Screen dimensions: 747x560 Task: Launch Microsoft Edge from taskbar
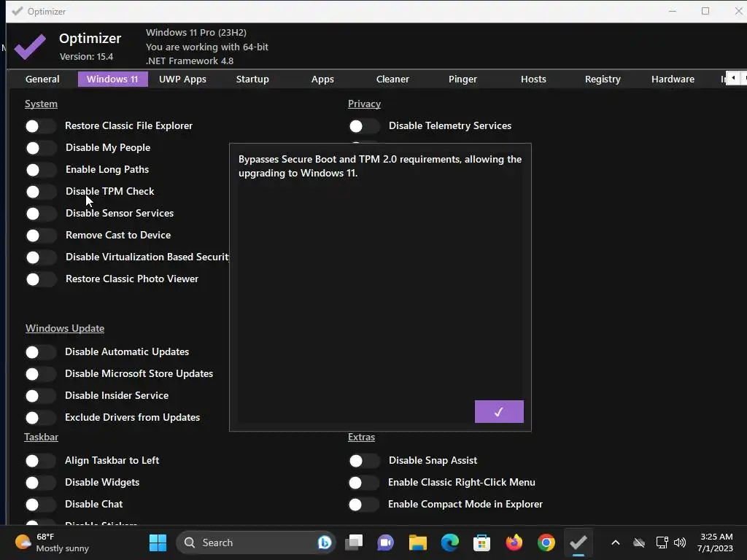click(449, 542)
